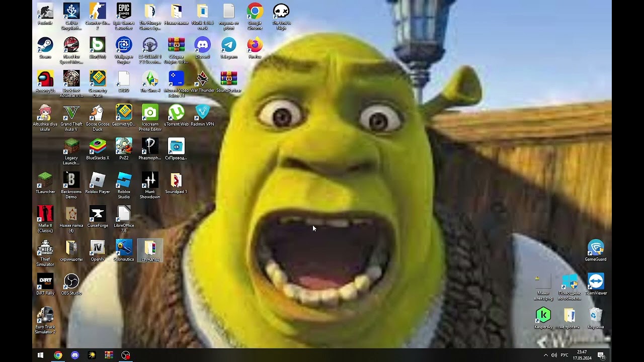Select the SoundPad.rar archive file
Screen dimensions: 644x362
pyautogui.click(x=228, y=81)
